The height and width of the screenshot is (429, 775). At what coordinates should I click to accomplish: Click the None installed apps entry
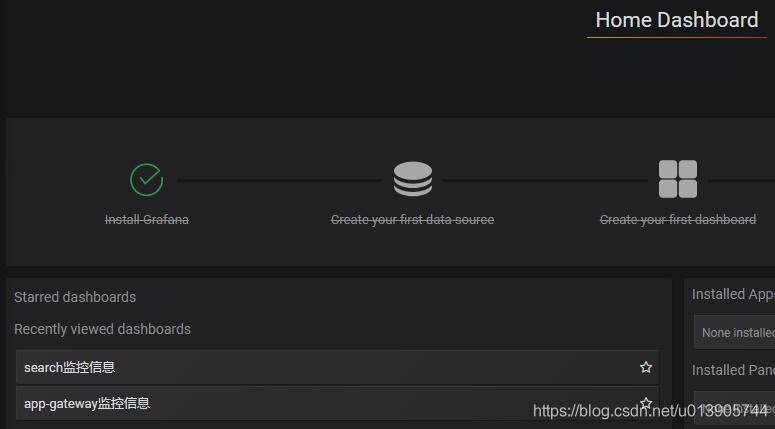737,332
